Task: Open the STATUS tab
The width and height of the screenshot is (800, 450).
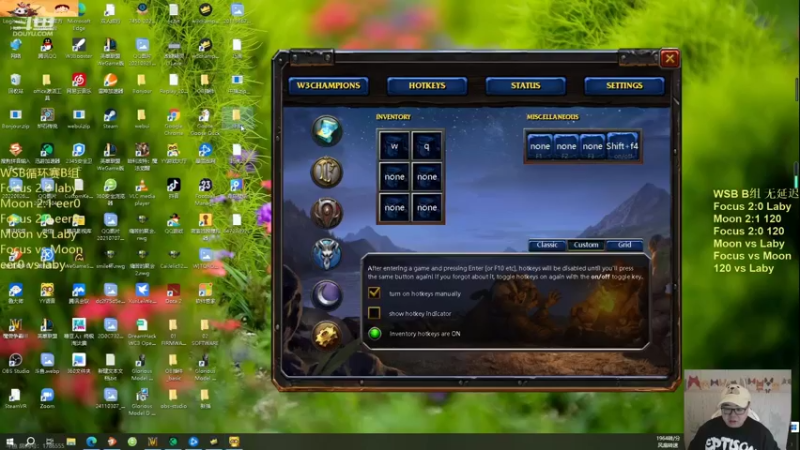Action: click(526, 86)
